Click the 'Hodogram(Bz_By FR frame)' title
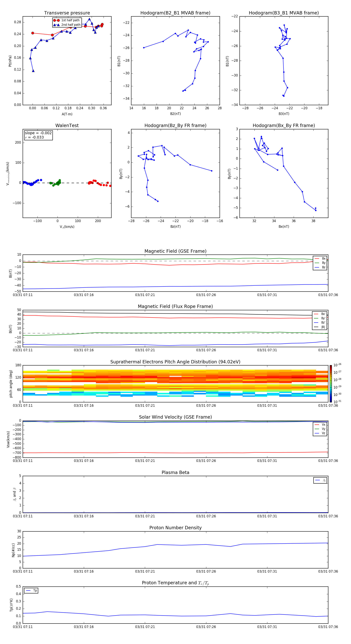The height and width of the screenshot is (644, 351). tap(175, 125)
